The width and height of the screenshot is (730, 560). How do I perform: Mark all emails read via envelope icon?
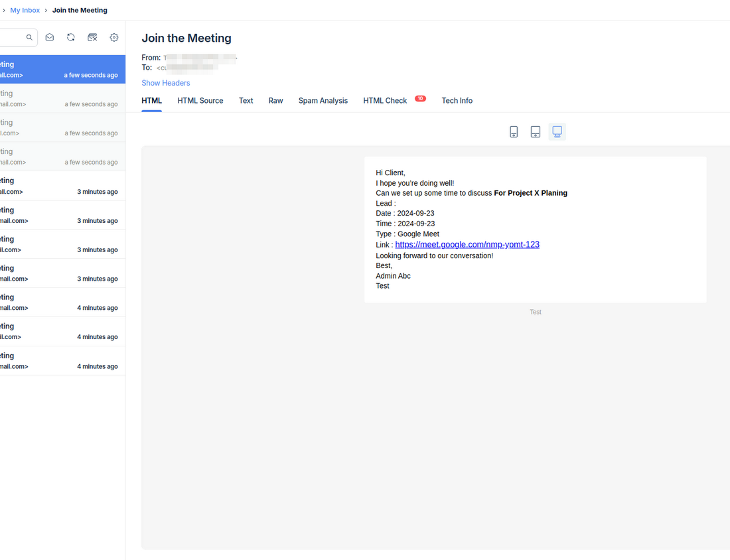tap(49, 37)
